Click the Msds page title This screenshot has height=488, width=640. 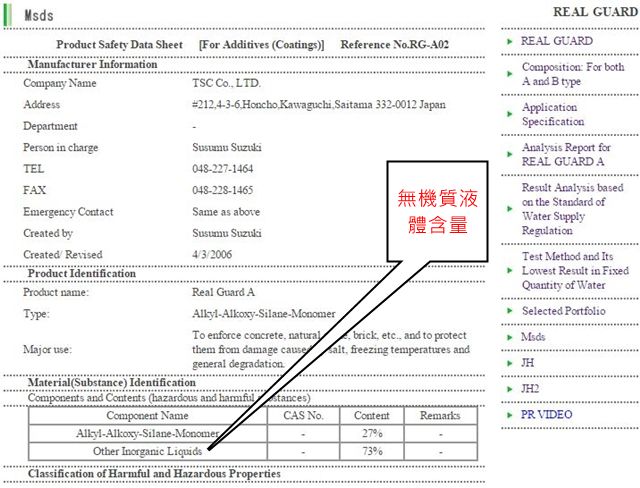click(39, 16)
